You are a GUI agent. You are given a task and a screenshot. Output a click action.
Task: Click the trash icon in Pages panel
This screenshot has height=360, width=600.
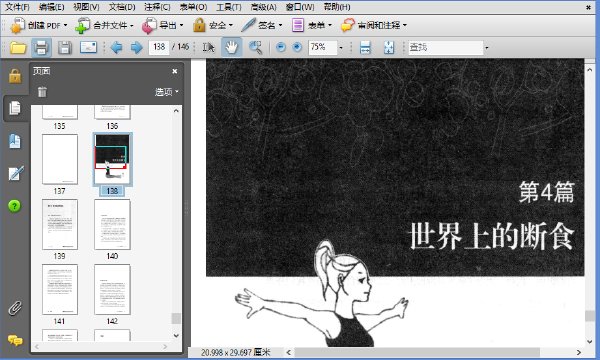coord(42,92)
